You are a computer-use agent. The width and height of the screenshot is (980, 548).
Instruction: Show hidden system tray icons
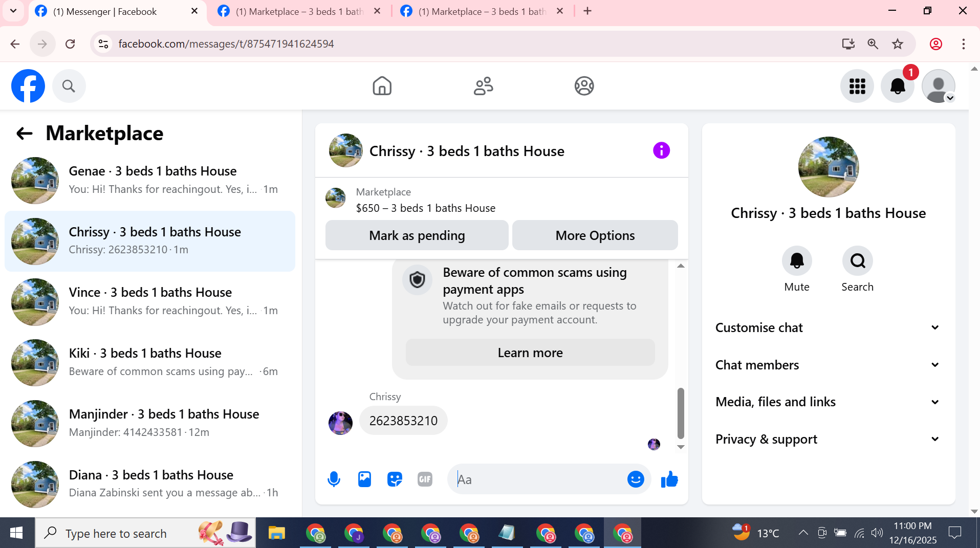tap(803, 533)
